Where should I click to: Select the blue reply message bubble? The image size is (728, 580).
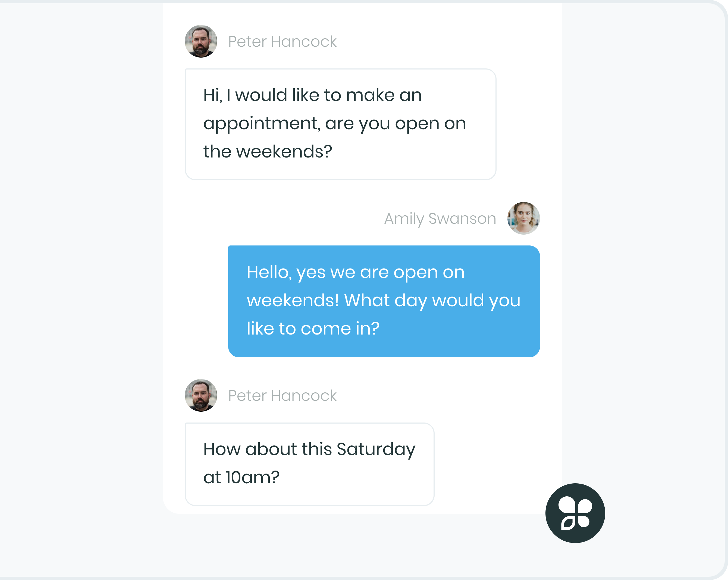(x=384, y=301)
